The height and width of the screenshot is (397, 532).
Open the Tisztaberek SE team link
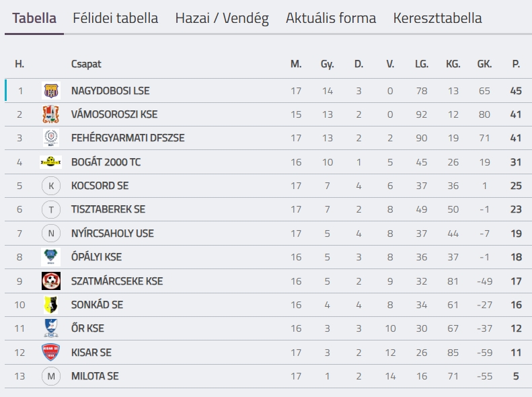108,209
